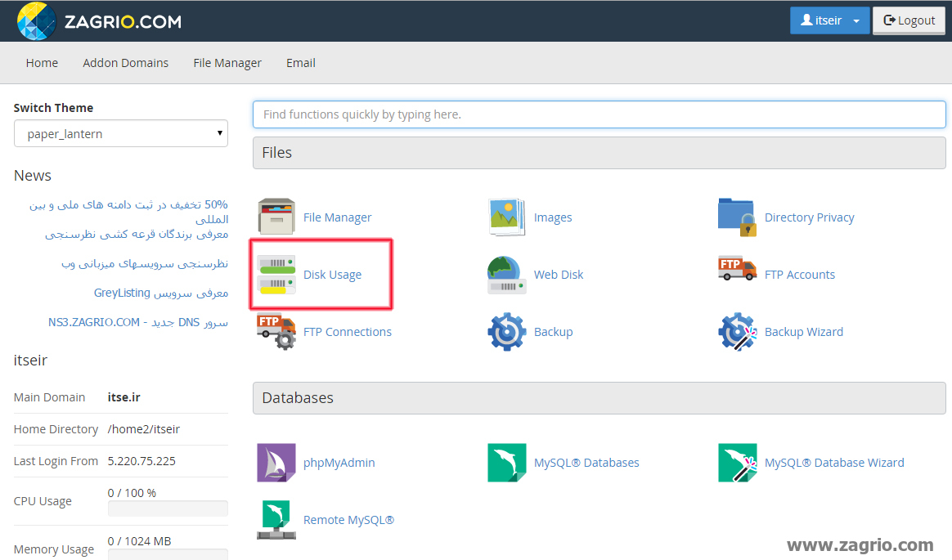Click the Web Disk text link
This screenshot has width=952, height=560.
(559, 274)
